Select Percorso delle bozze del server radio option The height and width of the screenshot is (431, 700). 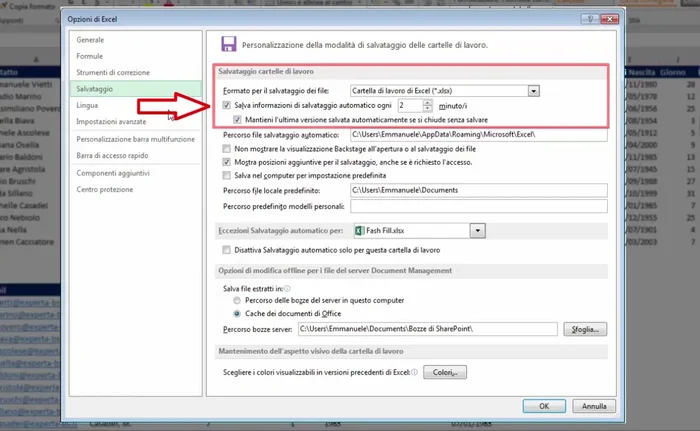click(236, 299)
